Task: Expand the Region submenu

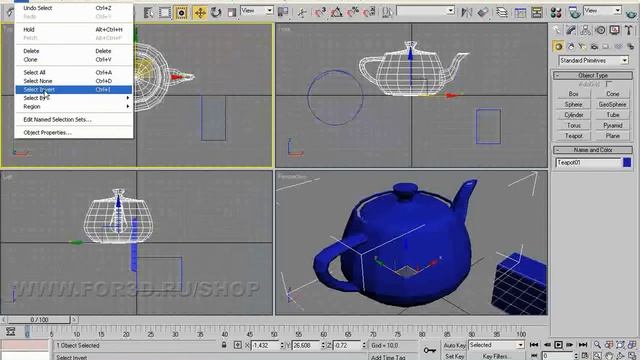Action: tap(73, 107)
